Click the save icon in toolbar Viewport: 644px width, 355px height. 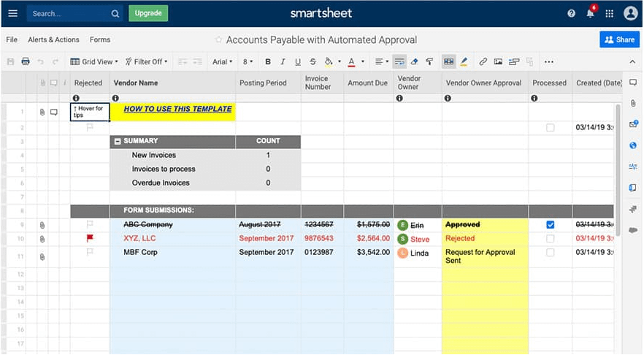tap(11, 61)
